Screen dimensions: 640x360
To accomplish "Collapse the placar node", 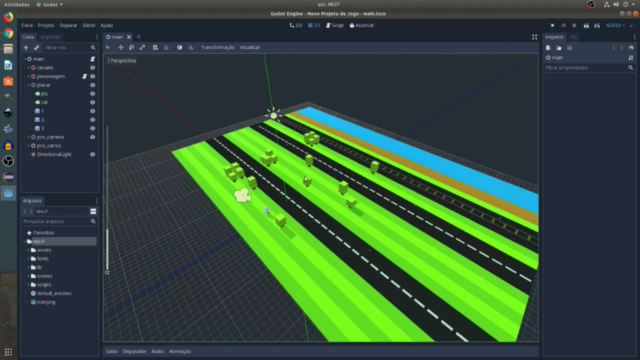I will 28,85.
